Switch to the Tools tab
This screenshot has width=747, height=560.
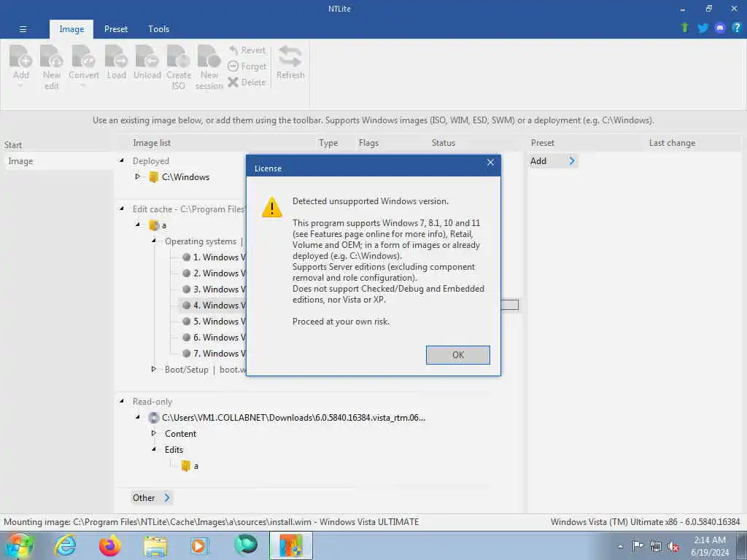(158, 29)
